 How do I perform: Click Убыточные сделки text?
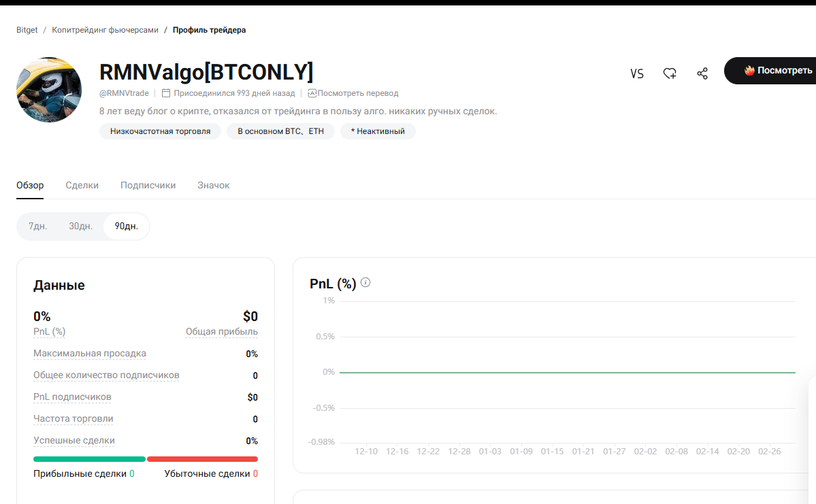[x=207, y=474]
